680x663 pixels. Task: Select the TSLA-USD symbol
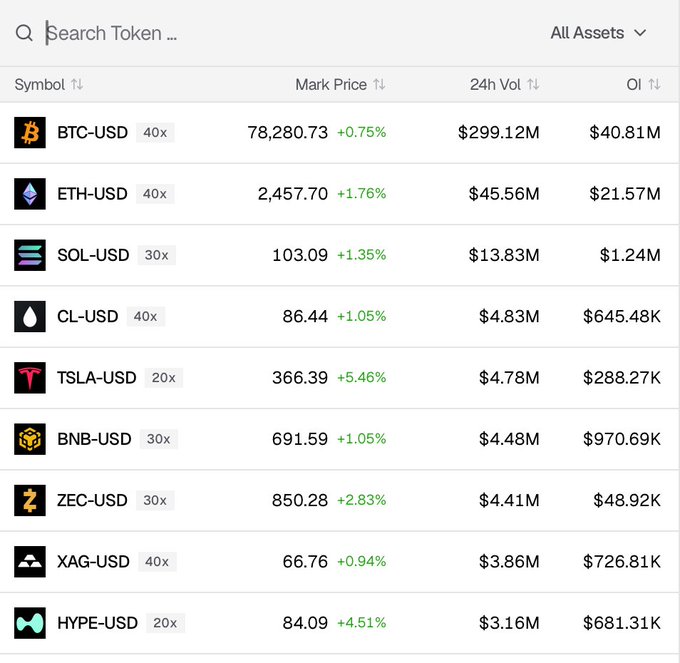[97, 378]
